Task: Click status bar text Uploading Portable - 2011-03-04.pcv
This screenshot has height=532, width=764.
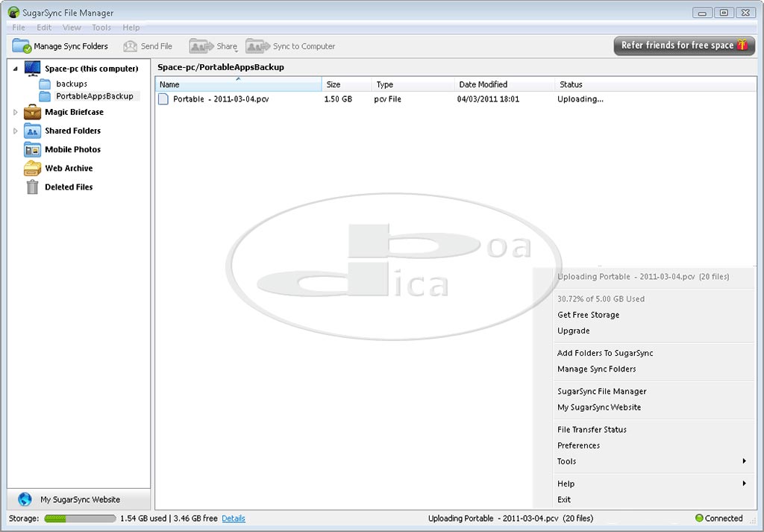Action: click(x=510, y=519)
